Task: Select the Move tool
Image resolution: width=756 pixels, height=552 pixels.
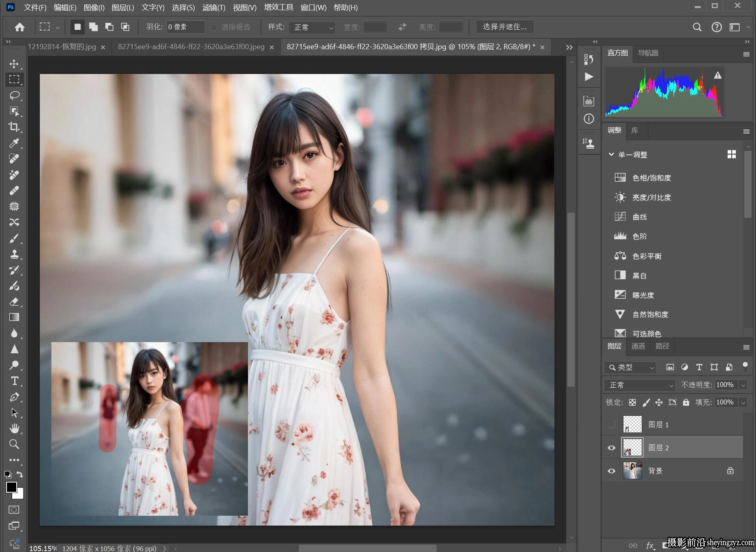Action: [14, 64]
